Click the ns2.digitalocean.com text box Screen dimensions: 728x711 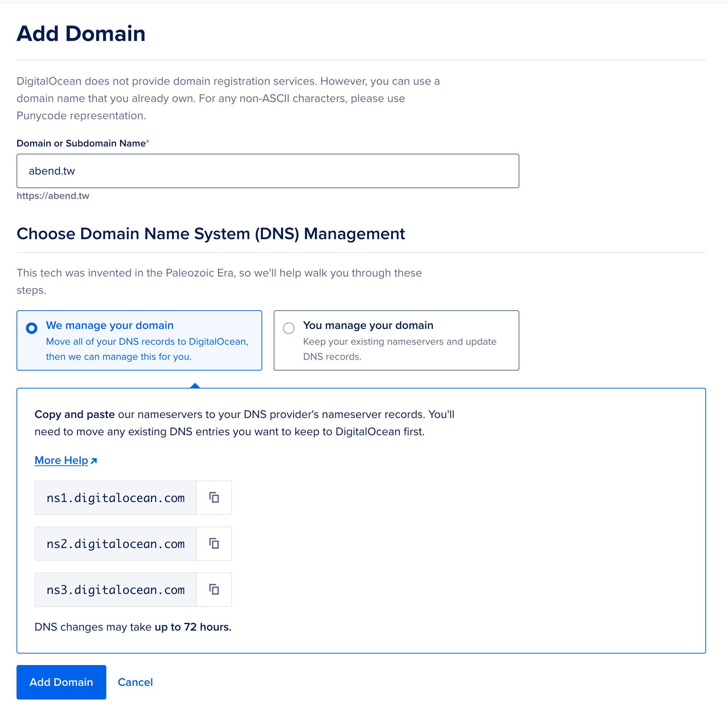click(115, 544)
